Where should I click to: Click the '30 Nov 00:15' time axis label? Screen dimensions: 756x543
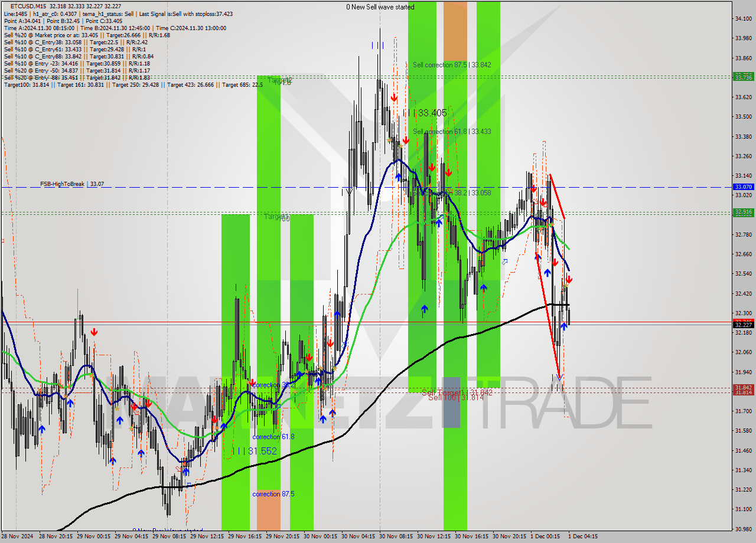(320, 537)
